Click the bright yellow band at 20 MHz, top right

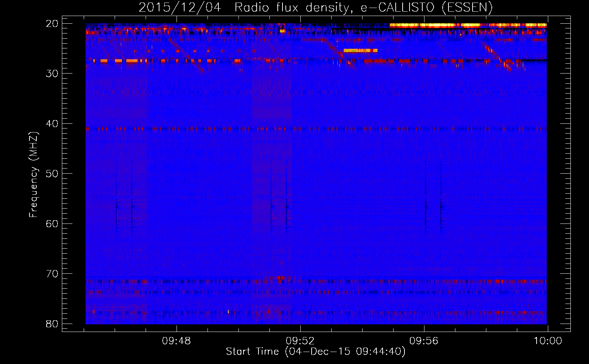click(x=468, y=25)
